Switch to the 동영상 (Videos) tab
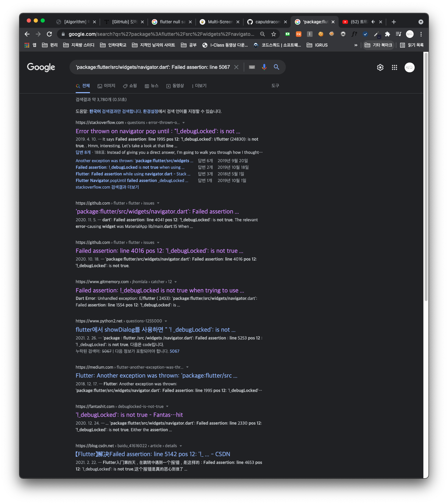 point(175,86)
